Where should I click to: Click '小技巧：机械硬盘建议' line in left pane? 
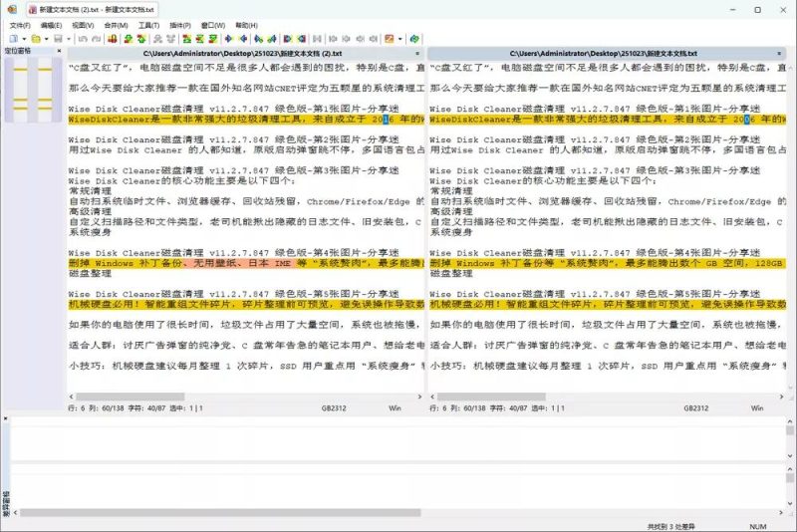pos(246,366)
